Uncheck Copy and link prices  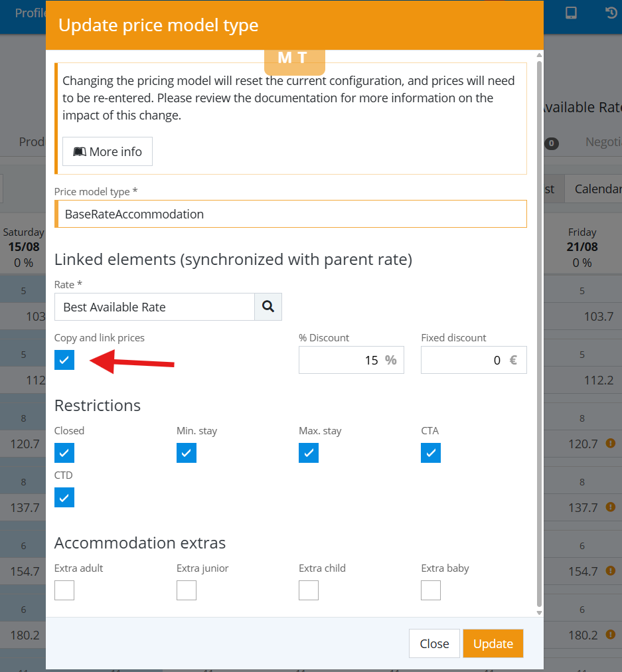tap(64, 359)
